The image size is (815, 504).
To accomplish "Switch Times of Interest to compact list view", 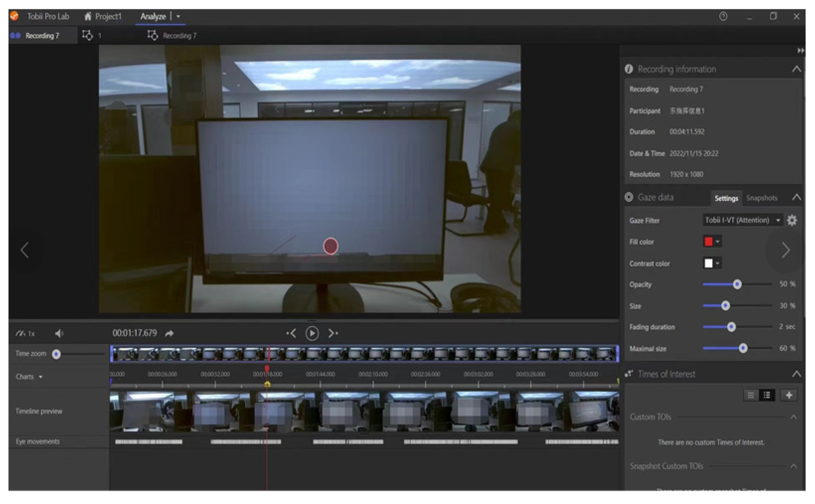I will [751, 395].
